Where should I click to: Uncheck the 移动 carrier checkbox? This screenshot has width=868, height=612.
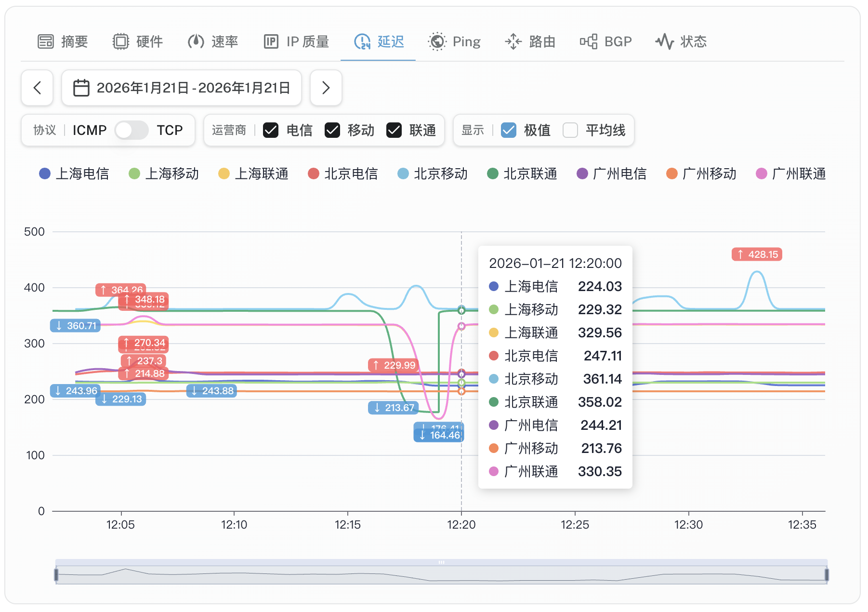(332, 130)
